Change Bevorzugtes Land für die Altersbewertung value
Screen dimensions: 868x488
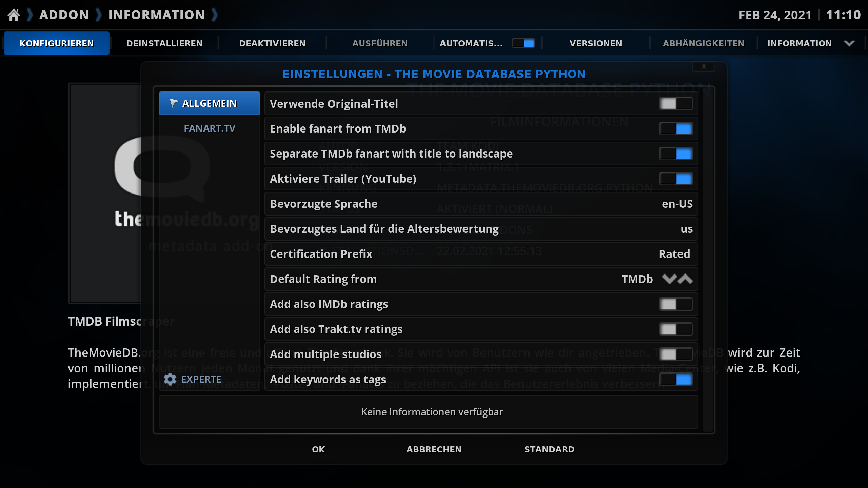[x=481, y=229]
